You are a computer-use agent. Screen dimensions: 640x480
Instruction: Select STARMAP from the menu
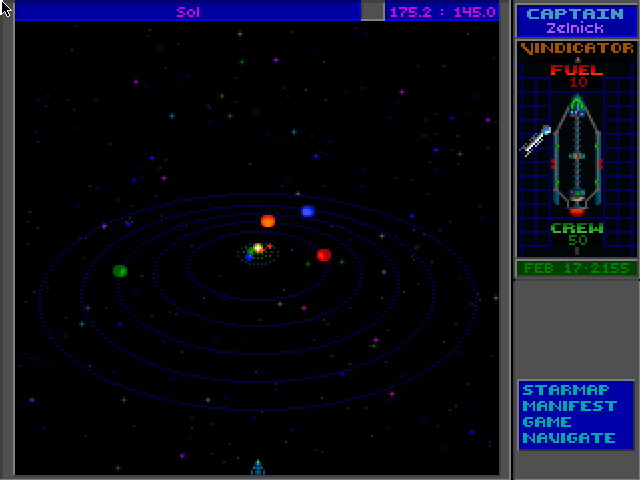coord(566,390)
